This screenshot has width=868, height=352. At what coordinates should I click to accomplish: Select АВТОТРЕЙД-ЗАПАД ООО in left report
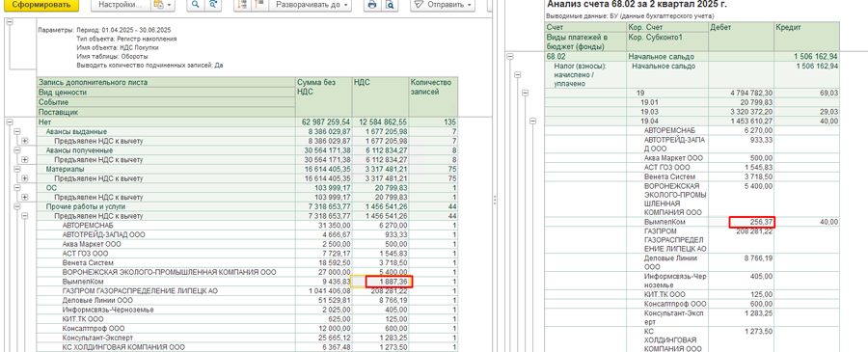click(x=104, y=235)
